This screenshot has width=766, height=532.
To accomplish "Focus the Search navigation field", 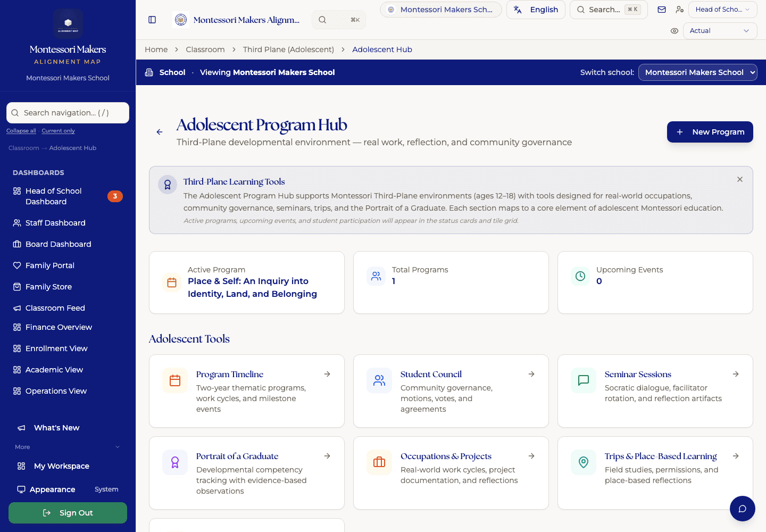I will [x=68, y=113].
